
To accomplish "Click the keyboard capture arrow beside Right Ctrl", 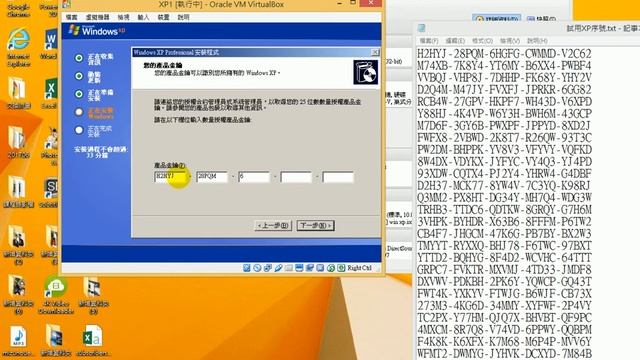I will tap(341, 268).
